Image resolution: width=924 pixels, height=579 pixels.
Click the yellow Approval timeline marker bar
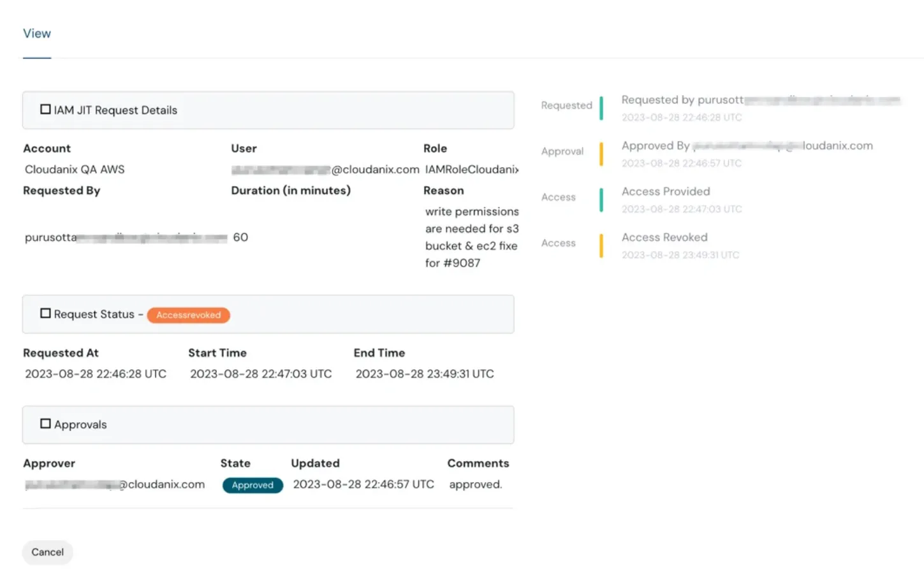(x=600, y=154)
